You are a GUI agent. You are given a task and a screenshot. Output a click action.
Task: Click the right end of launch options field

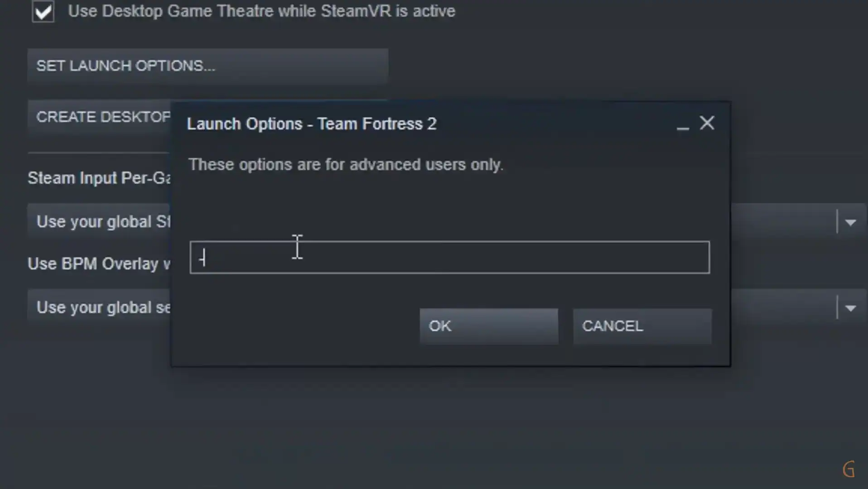tap(698, 257)
